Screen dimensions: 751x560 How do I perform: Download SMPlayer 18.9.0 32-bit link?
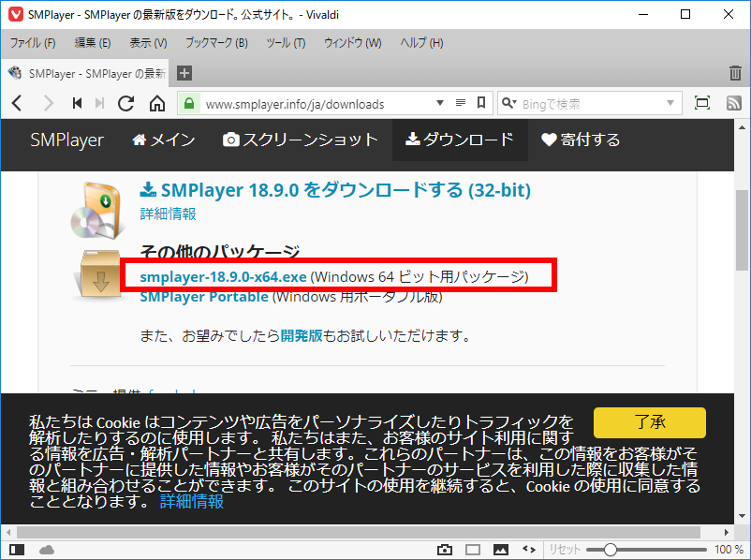[335, 190]
